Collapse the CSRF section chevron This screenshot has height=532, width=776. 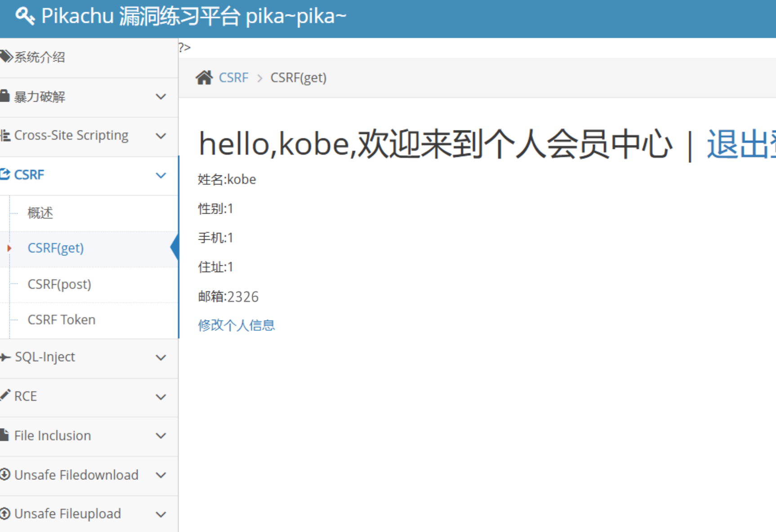coord(161,175)
